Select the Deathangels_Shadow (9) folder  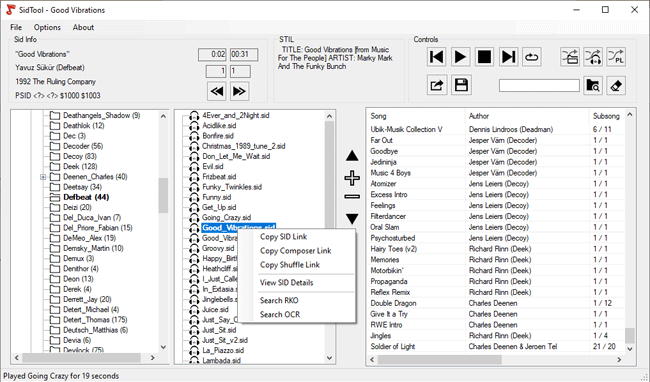coord(102,116)
